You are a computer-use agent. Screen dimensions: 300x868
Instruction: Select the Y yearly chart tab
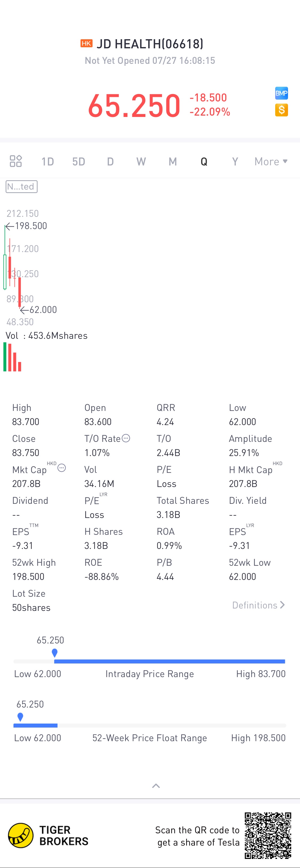[235, 162]
